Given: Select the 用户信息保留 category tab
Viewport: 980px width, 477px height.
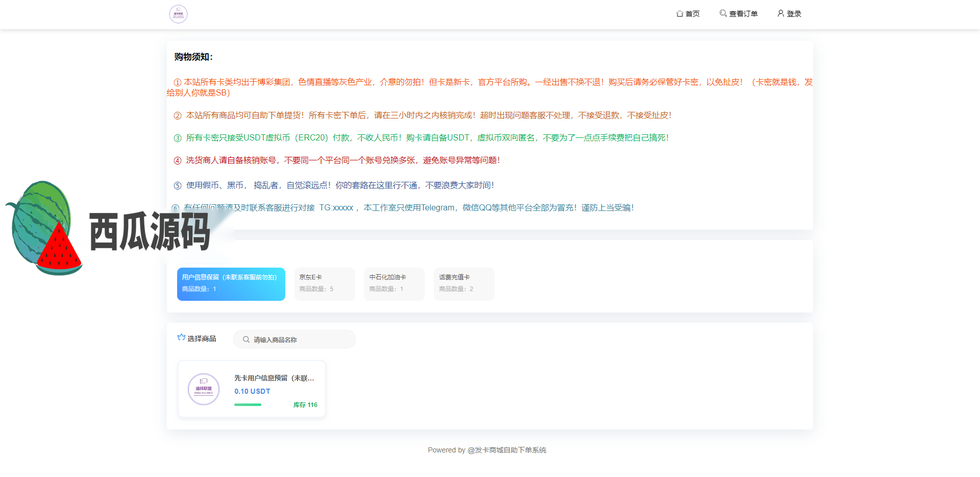Looking at the screenshot, I should 231,284.
